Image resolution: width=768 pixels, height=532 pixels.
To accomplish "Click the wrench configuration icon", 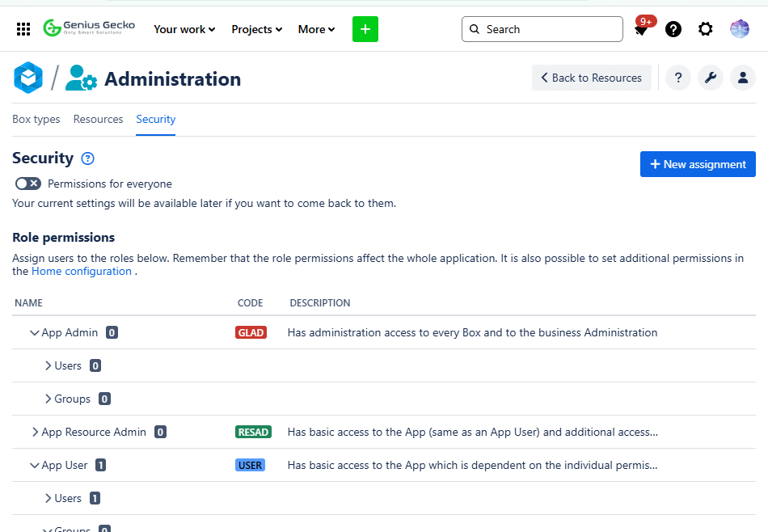I will pos(710,78).
